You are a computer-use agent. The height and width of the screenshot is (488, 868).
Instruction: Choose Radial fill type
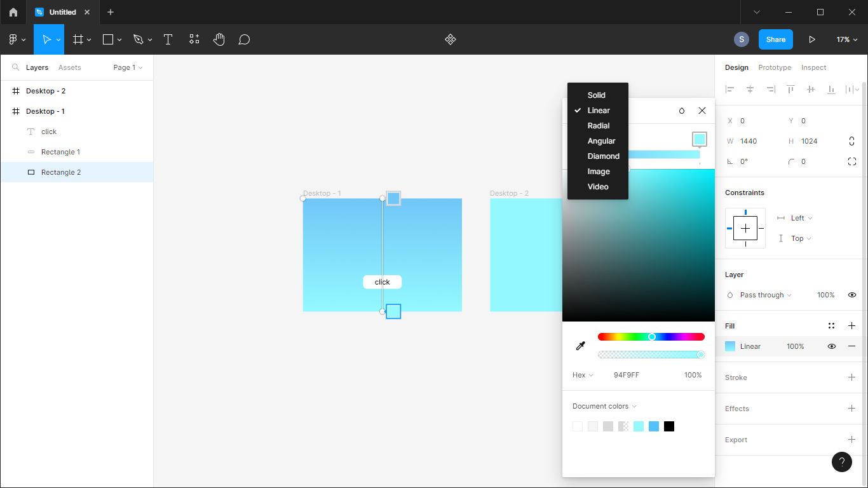point(598,126)
